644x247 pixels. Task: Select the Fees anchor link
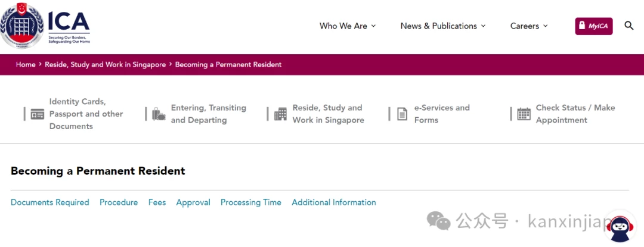[157, 202]
